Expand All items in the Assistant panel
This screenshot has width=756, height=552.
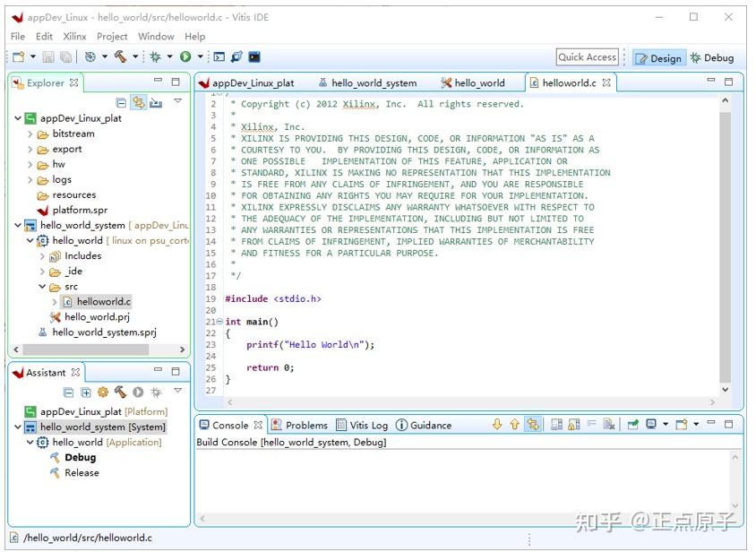(x=85, y=392)
